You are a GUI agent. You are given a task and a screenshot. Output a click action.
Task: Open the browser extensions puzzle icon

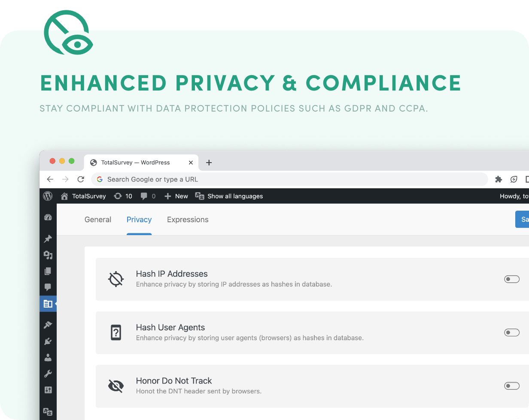click(x=499, y=179)
